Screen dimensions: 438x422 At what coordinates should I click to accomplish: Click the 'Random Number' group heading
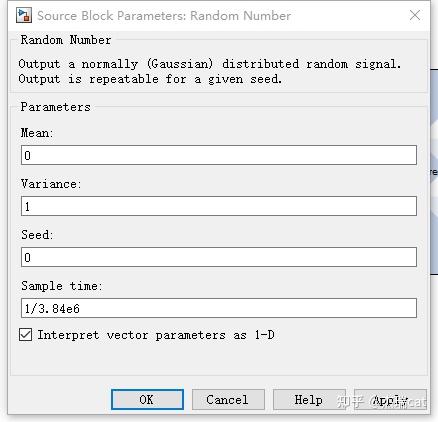click(x=66, y=40)
